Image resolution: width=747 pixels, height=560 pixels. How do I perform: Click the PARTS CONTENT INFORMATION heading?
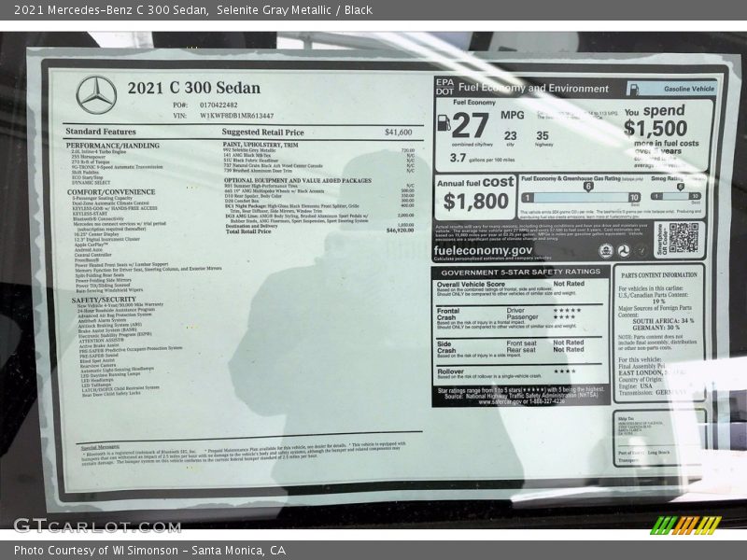pyautogui.click(x=659, y=275)
